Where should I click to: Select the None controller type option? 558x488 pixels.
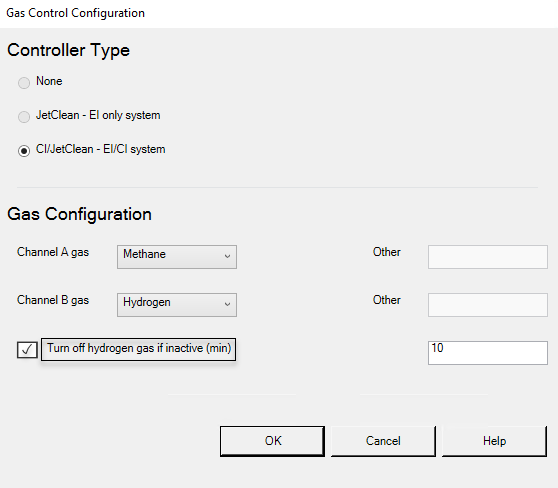(x=24, y=83)
